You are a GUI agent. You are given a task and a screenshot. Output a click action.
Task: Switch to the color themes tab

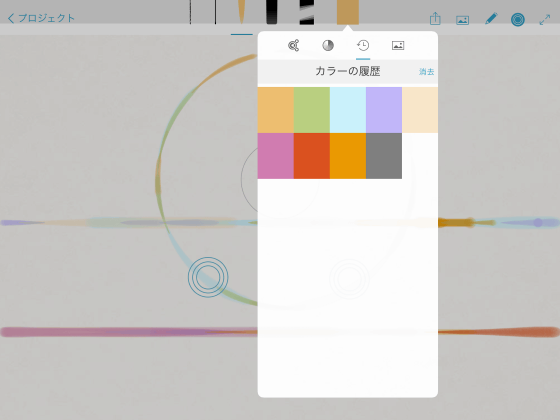(x=294, y=45)
